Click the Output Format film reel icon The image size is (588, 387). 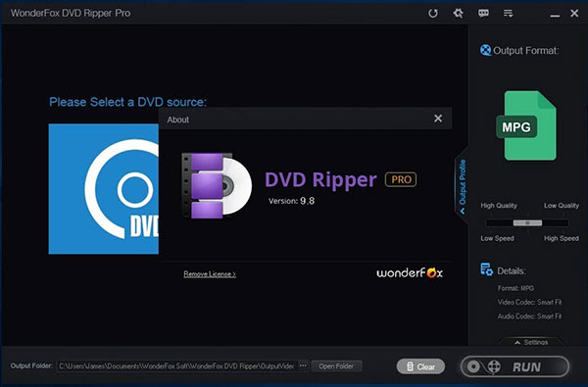point(485,50)
